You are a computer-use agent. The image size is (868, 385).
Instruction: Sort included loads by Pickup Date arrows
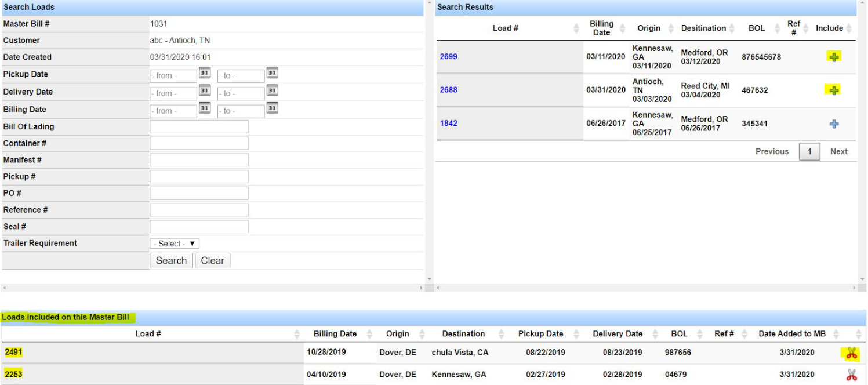tap(576, 334)
